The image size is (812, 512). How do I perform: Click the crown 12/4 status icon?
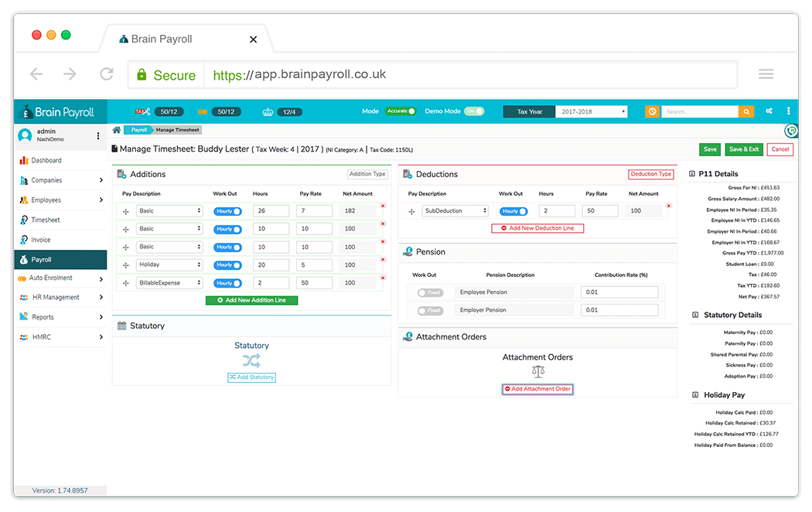click(x=268, y=112)
